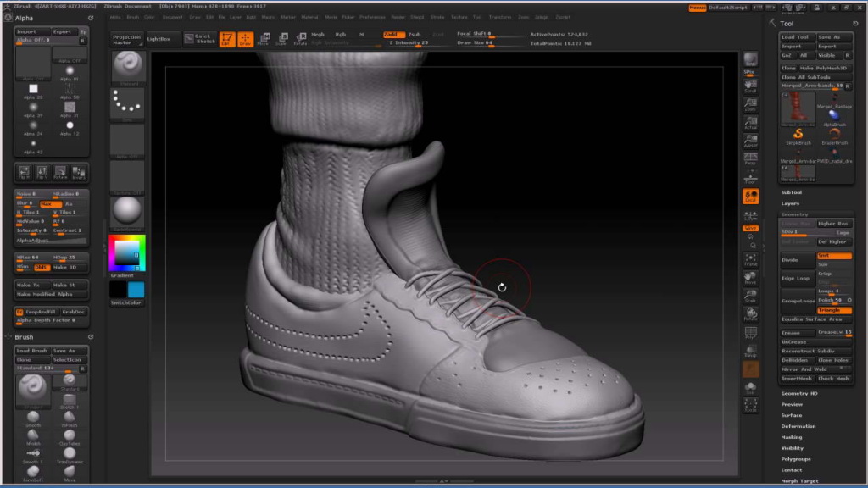Click the Load Brush button
868x488 pixels.
click(x=32, y=351)
